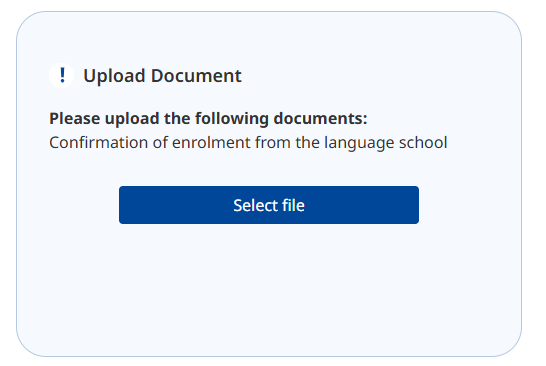Screen dimensions: 546x366
Task: Open the file chooser via Select file
Action: pos(269,205)
